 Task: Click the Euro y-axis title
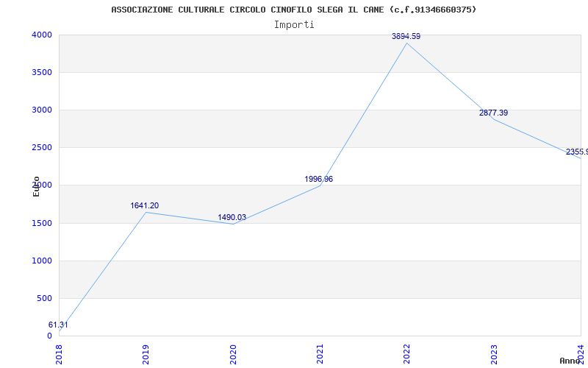(36, 186)
